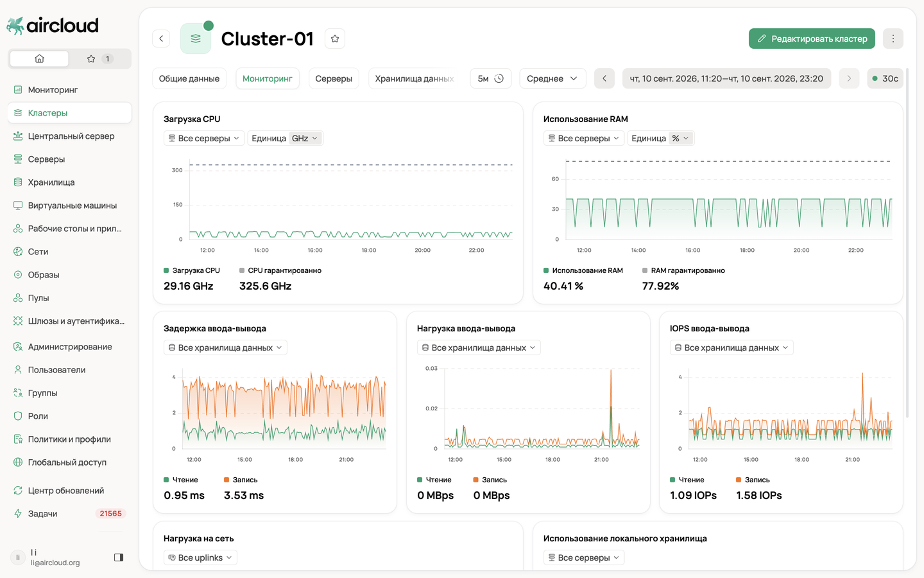Go to next time range arrow
924x578 pixels.
click(x=849, y=78)
